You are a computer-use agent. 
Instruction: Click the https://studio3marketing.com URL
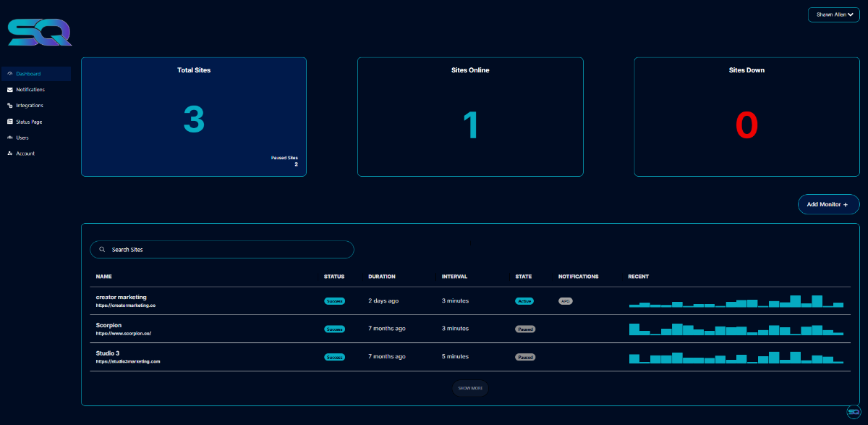pos(128,361)
